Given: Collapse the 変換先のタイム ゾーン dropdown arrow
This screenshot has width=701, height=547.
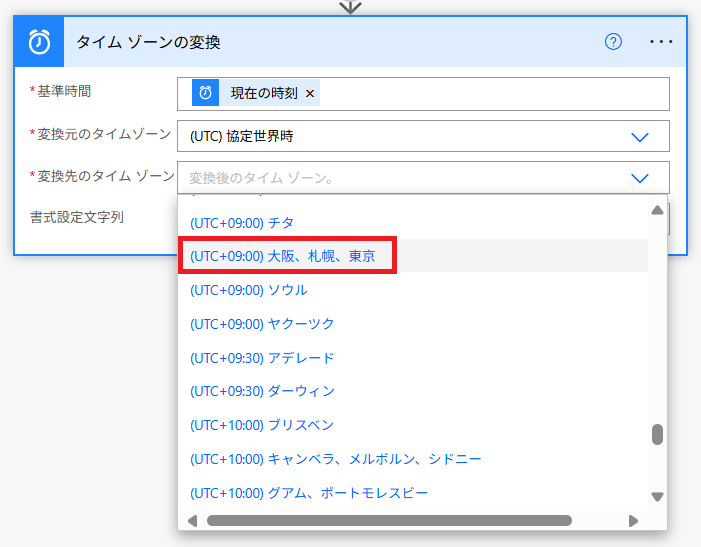Looking at the screenshot, I should coord(640,178).
